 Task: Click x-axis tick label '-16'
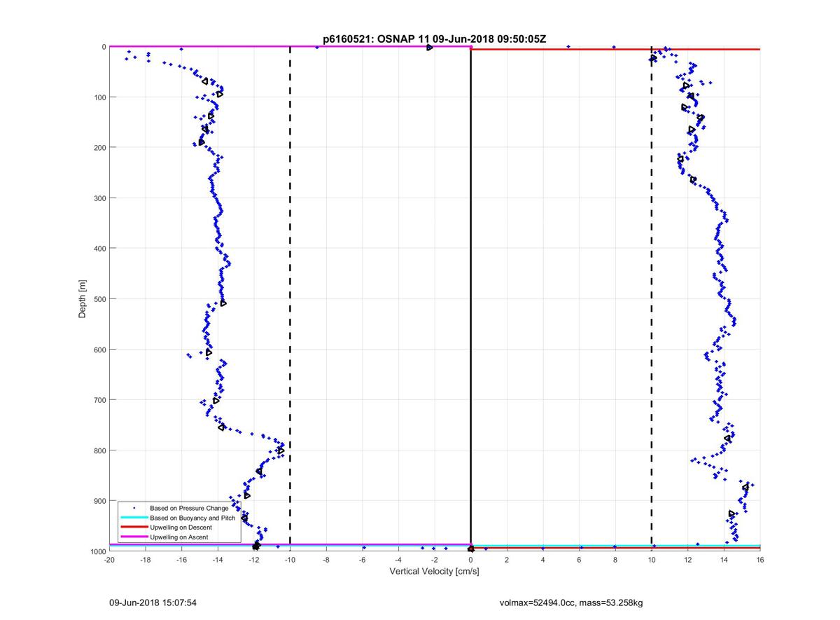click(181, 560)
